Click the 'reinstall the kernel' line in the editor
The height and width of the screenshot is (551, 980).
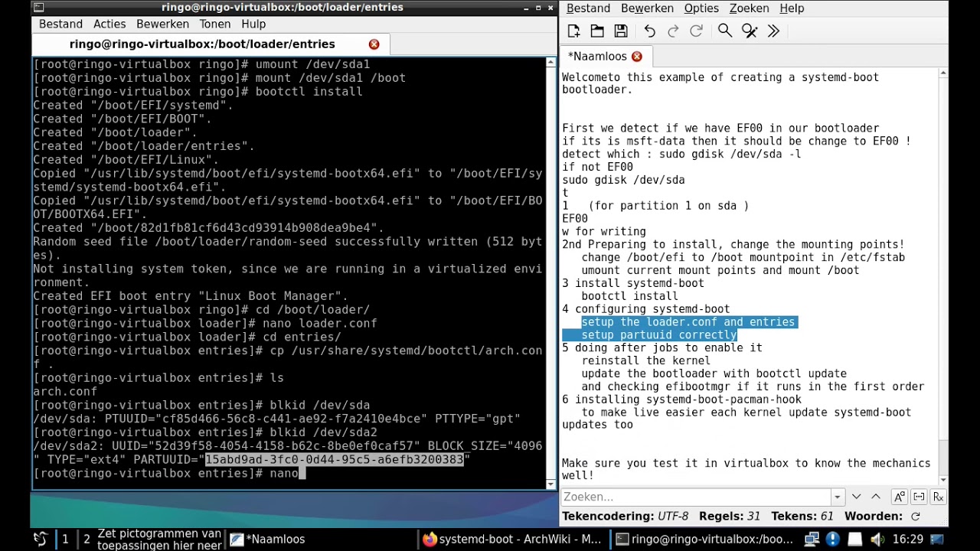coord(645,360)
